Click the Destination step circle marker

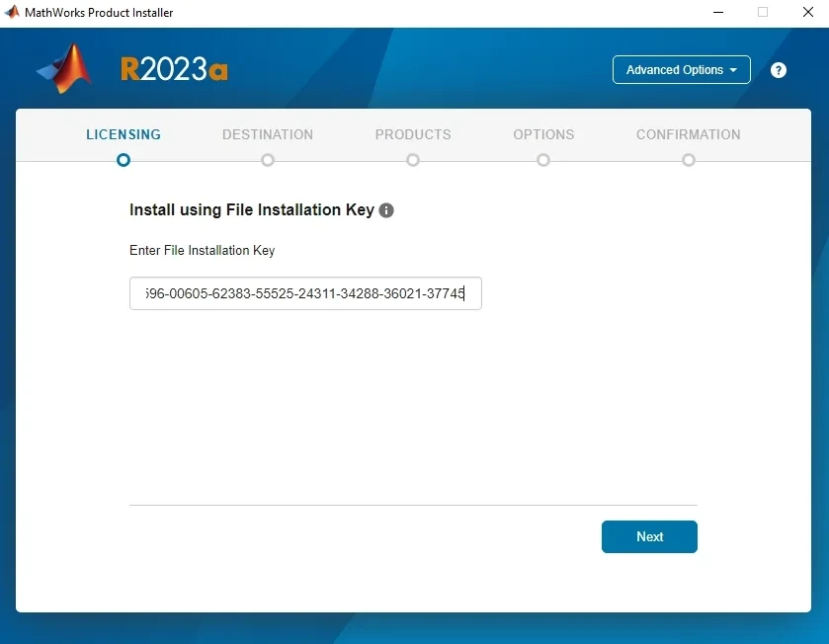click(268, 160)
